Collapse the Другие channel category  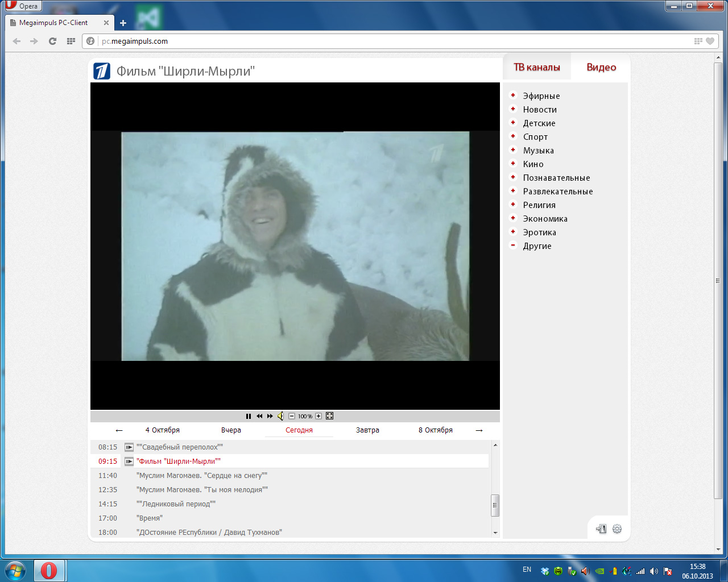pos(513,246)
